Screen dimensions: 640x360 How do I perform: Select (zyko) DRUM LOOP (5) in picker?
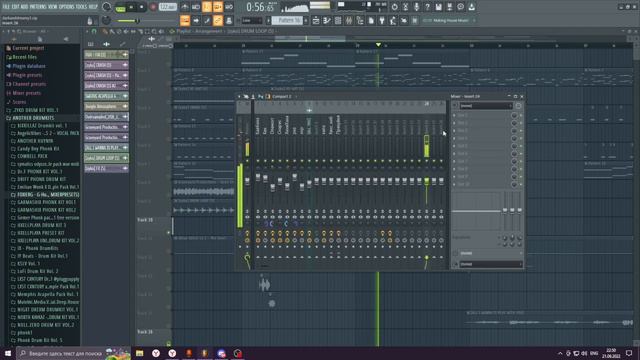[106, 158]
